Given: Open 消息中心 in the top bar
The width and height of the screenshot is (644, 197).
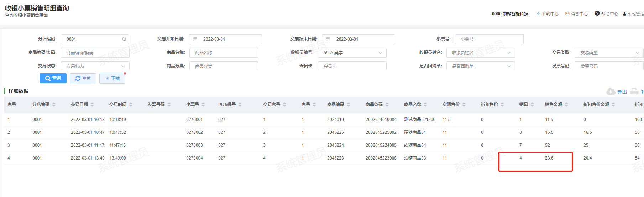Looking at the screenshot, I should [576, 14].
